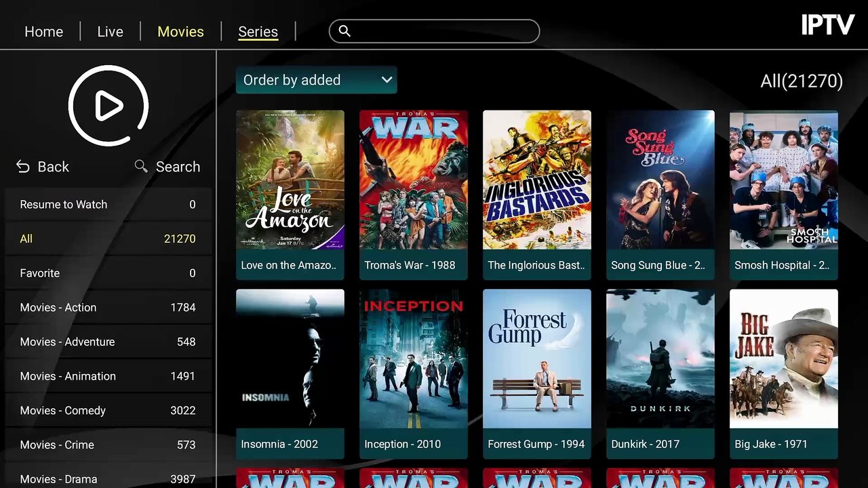Select the All movies category
This screenshot has width=868, height=488.
point(108,239)
